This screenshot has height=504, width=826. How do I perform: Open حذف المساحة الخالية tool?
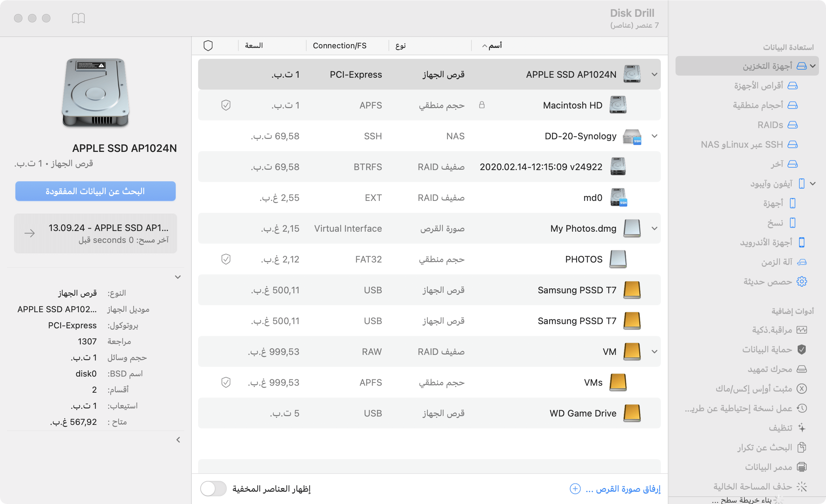coord(760,486)
